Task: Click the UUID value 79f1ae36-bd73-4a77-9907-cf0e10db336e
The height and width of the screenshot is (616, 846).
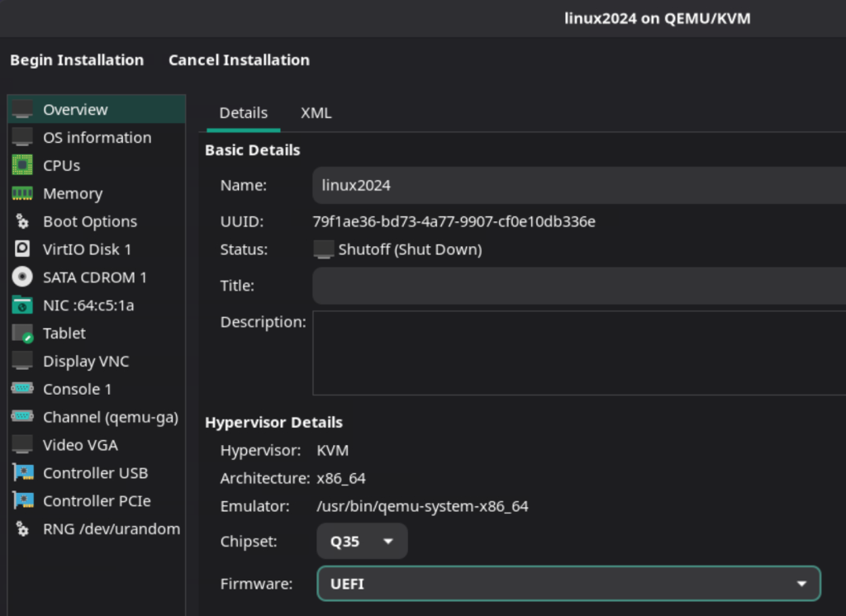Action: coord(454,221)
